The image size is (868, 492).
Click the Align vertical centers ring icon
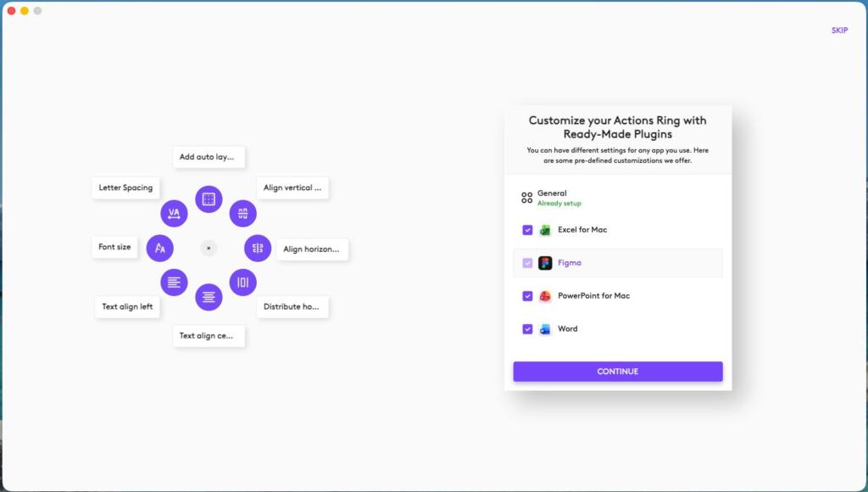point(242,213)
